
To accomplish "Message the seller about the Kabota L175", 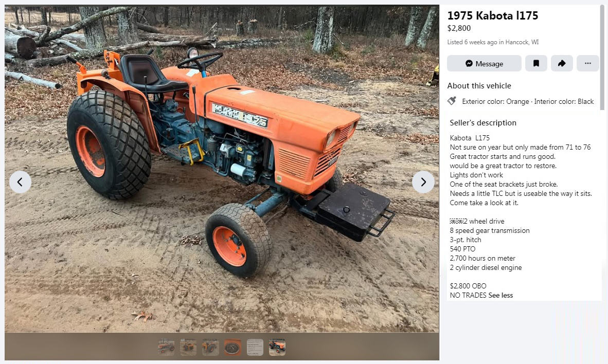I will click(x=484, y=64).
